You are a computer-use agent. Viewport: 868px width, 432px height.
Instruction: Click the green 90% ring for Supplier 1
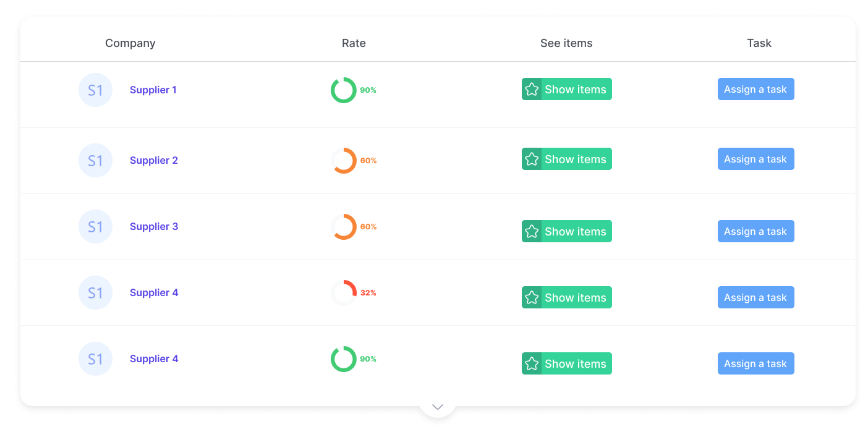point(344,90)
